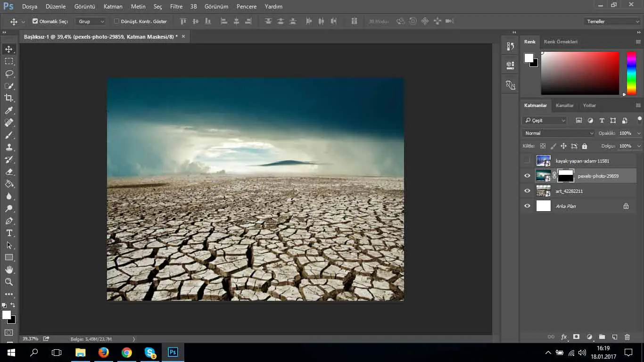Screen dimensions: 644x362
Task: Activate the Zoom tool
Action: pos(9,282)
